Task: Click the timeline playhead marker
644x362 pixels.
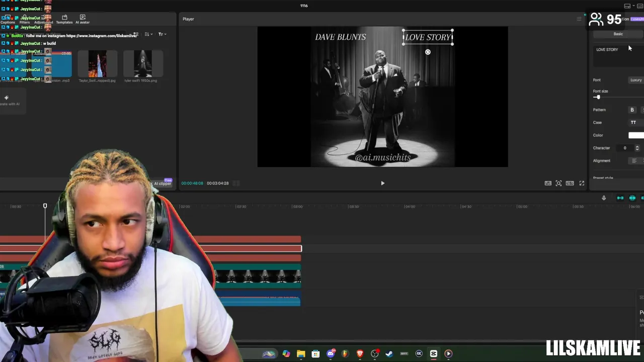Action: [45, 206]
